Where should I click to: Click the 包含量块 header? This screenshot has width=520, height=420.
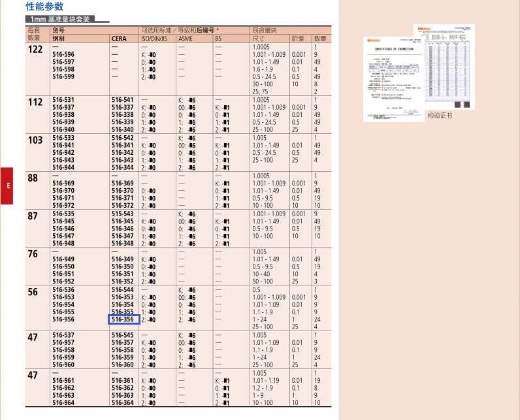(265, 30)
